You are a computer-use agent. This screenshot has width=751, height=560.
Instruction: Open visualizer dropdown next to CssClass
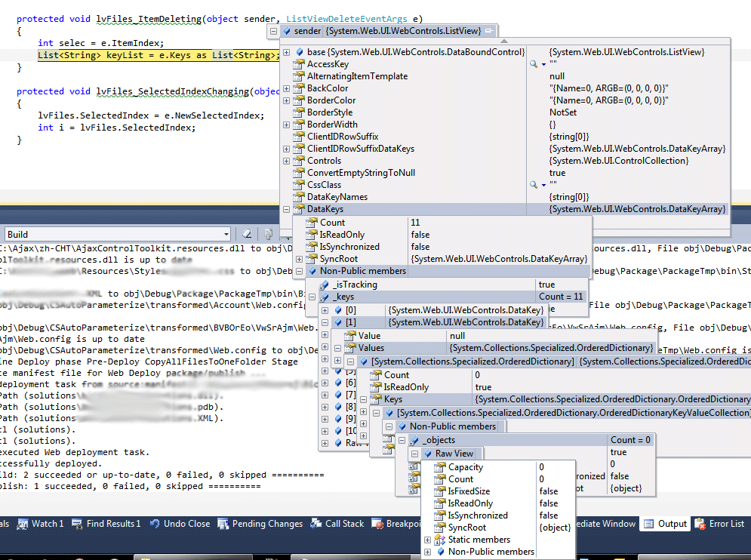[x=543, y=186]
